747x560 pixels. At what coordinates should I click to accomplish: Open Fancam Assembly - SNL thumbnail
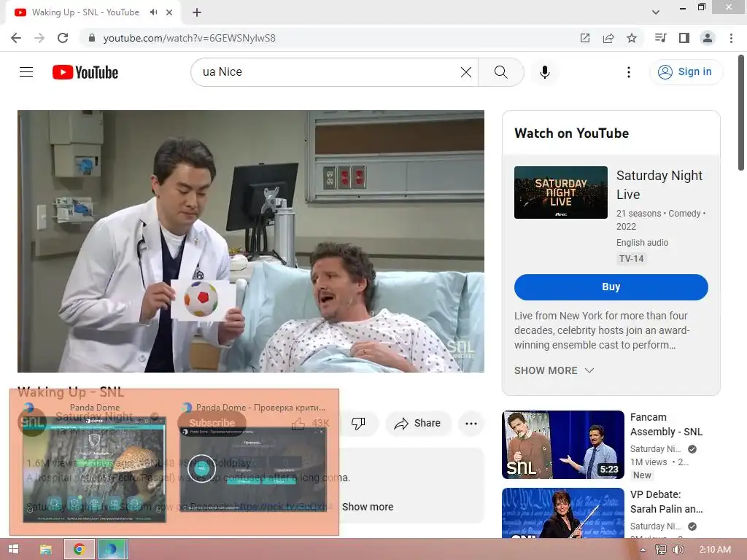pyautogui.click(x=562, y=445)
